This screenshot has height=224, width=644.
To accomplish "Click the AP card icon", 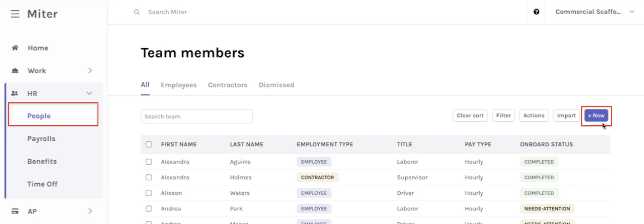I will [x=15, y=211].
